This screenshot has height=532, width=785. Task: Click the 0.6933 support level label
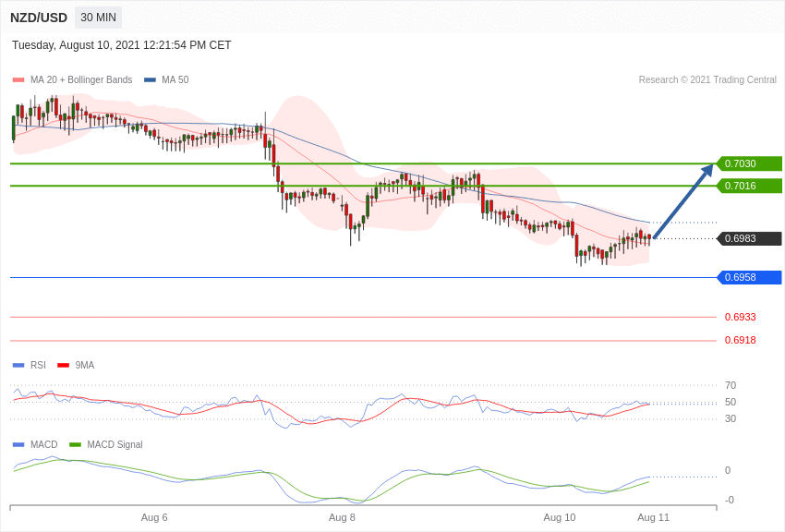tap(741, 317)
